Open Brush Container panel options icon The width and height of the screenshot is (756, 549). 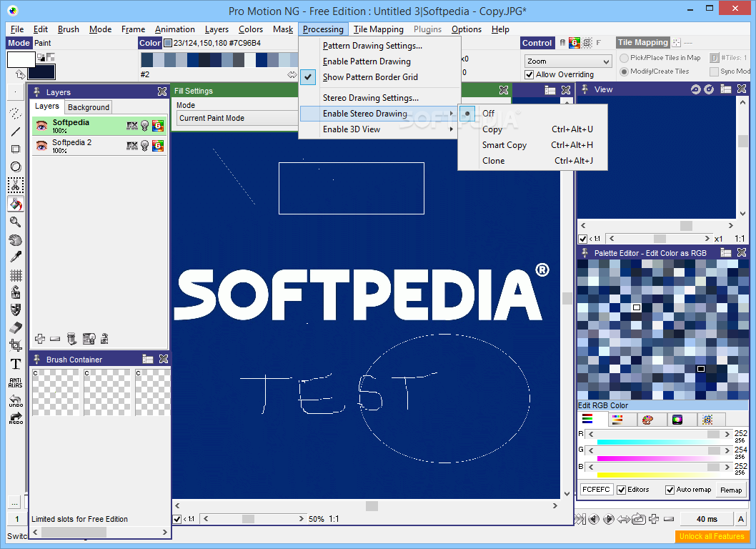click(x=147, y=360)
